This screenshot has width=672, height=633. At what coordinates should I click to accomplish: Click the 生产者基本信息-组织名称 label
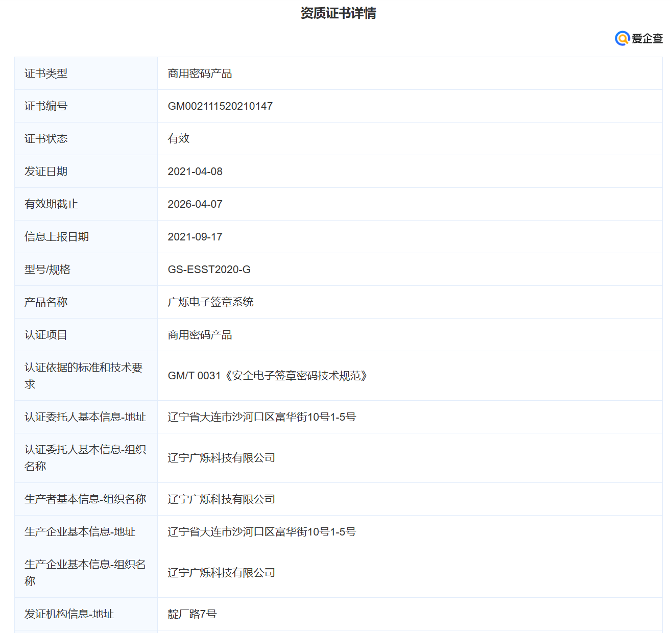tap(85, 499)
